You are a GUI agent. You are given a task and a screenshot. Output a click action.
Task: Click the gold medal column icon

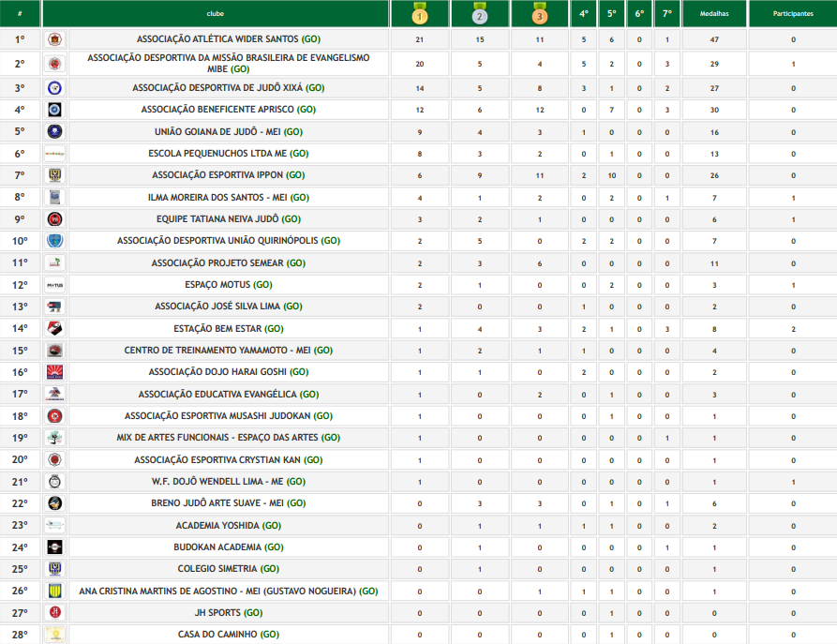click(x=420, y=15)
